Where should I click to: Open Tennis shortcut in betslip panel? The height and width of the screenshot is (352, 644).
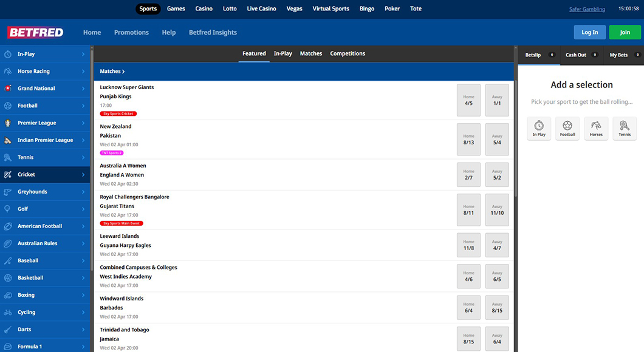tap(625, 129)
